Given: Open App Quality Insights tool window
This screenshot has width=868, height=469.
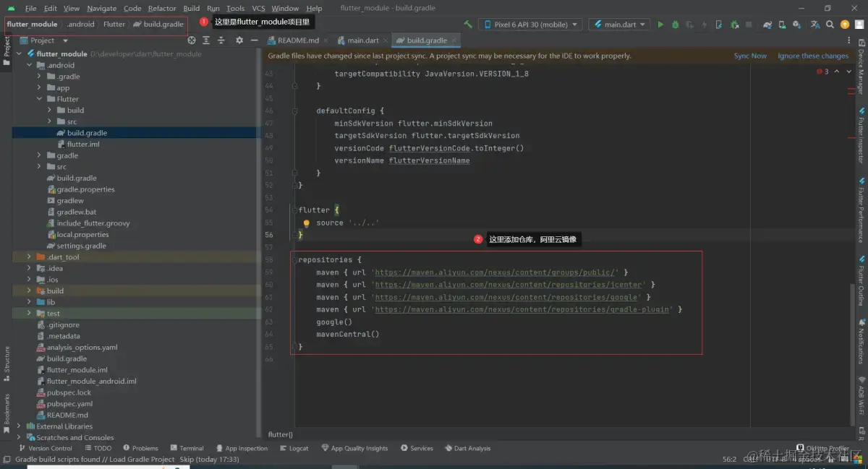Looking at the screenshot, I should point(354,448).
